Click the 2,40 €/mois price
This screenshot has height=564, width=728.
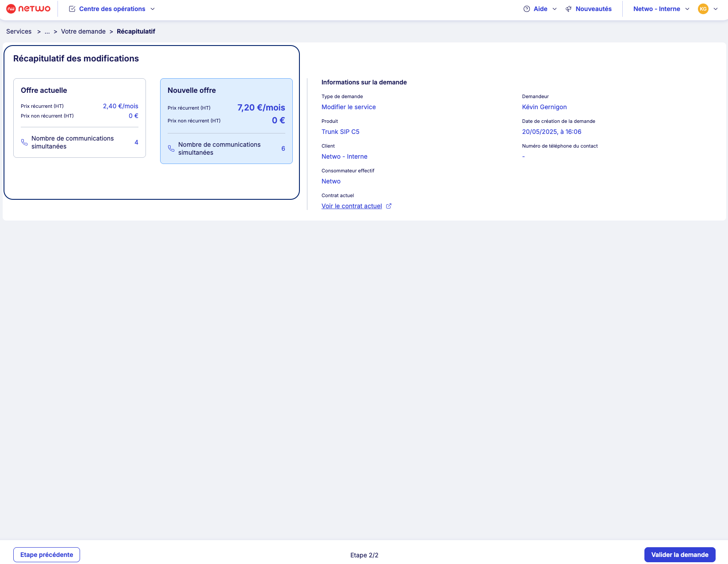click(x=121, y=106)
